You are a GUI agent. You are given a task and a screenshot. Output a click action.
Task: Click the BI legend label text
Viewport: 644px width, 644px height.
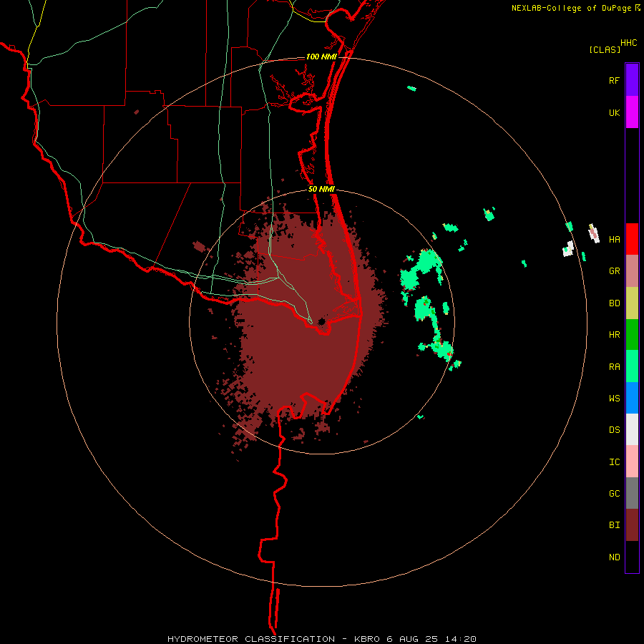(614, 525)
